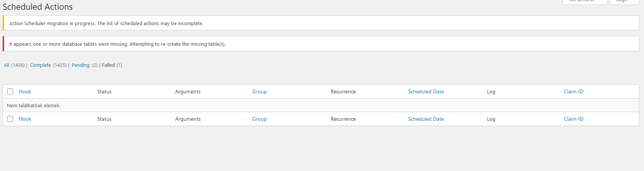Screen dimensions: 644x171
Task: Click the Recurrence column header label
Action: point(343,91)
